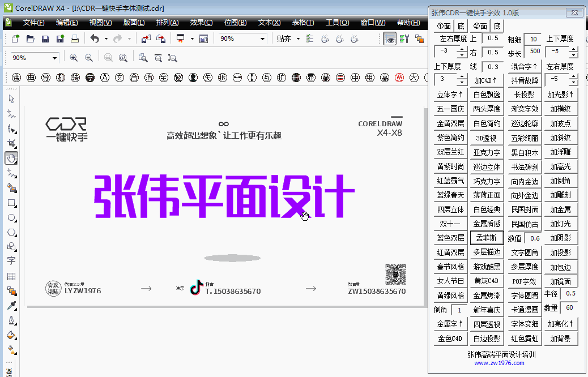Select the Pick tool in the toolbox
Viewport: 588px width, 377px height.
[x=12, y=98]
